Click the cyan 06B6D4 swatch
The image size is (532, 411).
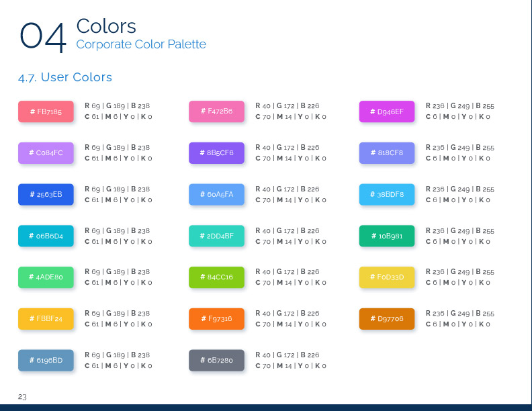(x=46, y=236)
